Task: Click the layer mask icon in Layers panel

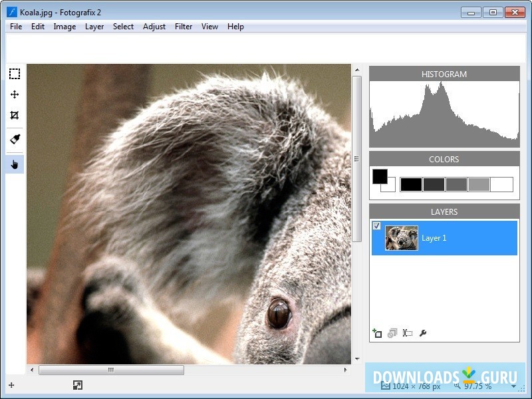Action: 408,332
